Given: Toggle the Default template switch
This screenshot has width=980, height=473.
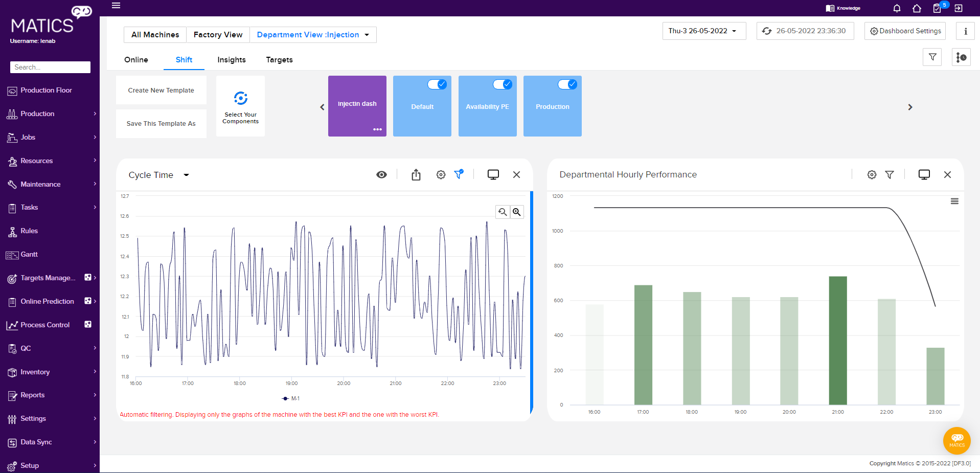Looking at the screenshot, I should tap(437, 84).
